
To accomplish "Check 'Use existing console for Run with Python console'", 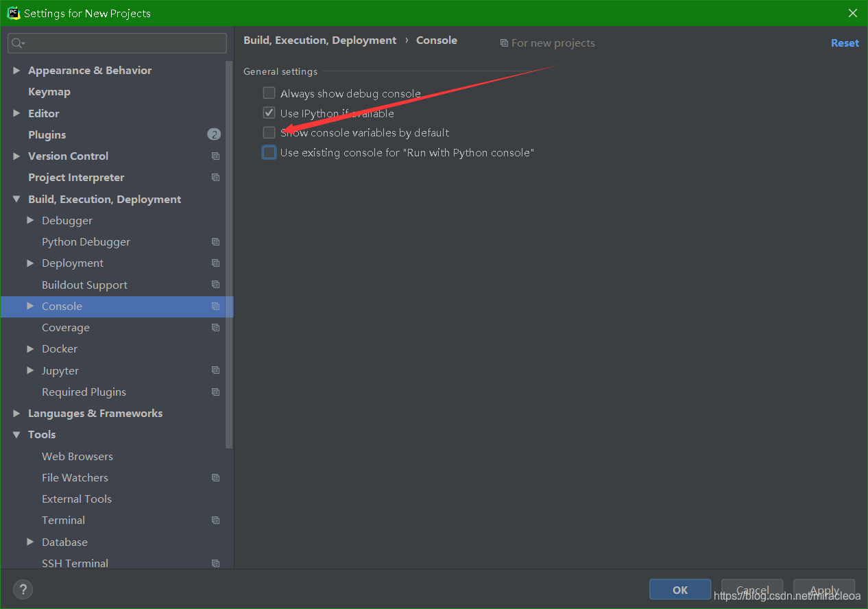I will 269,152.
